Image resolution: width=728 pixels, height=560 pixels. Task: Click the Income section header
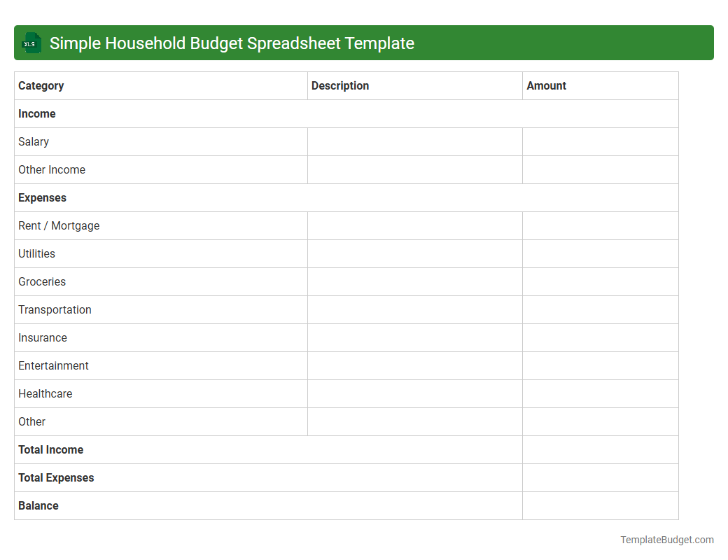[36, 113]
